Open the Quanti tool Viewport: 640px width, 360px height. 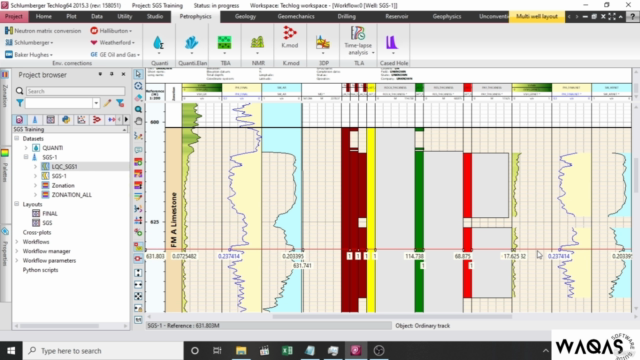point(159,43)
